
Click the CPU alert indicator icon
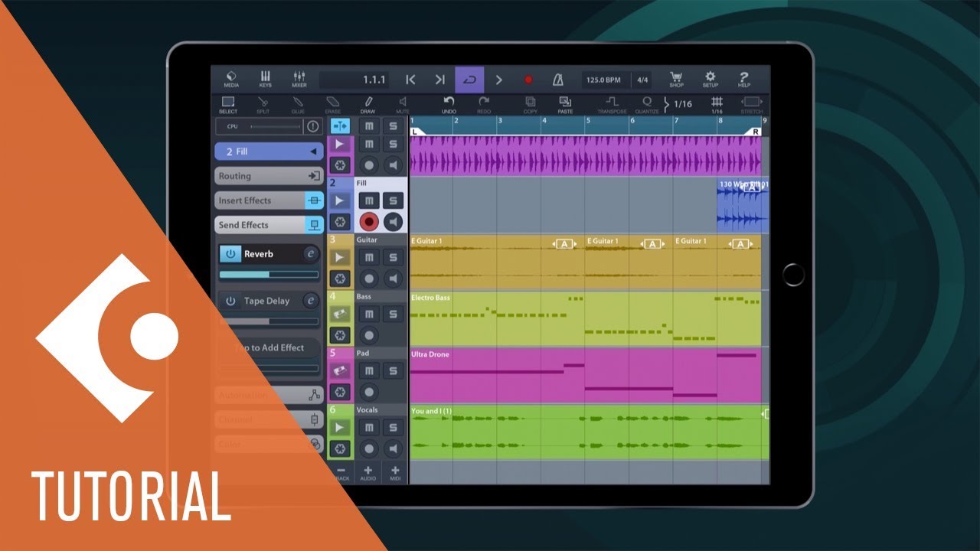click(312, 126)
